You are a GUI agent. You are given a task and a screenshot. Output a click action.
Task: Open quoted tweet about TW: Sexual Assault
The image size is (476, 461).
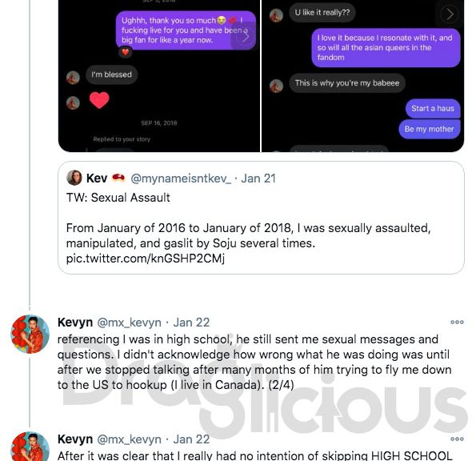pyautogui.click(x=261, y=218)
